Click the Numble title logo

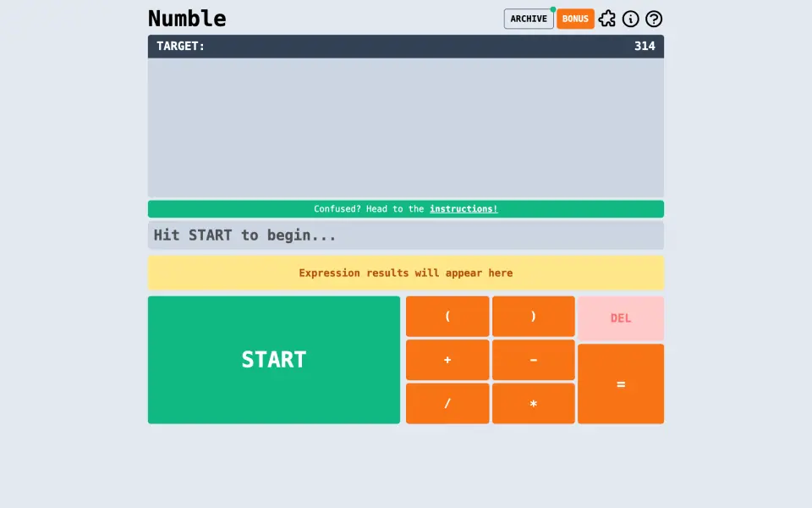(x=187, y=19)
